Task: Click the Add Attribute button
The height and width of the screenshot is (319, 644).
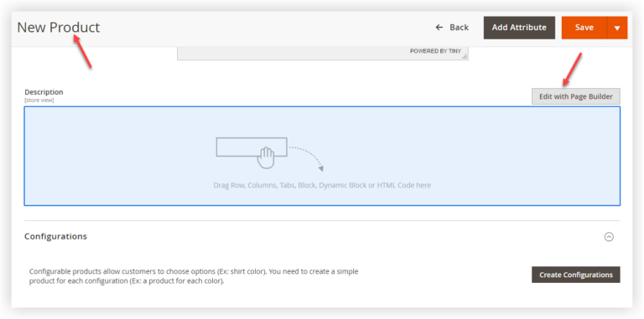Action: pyautogui.click(x=519, y=28)
